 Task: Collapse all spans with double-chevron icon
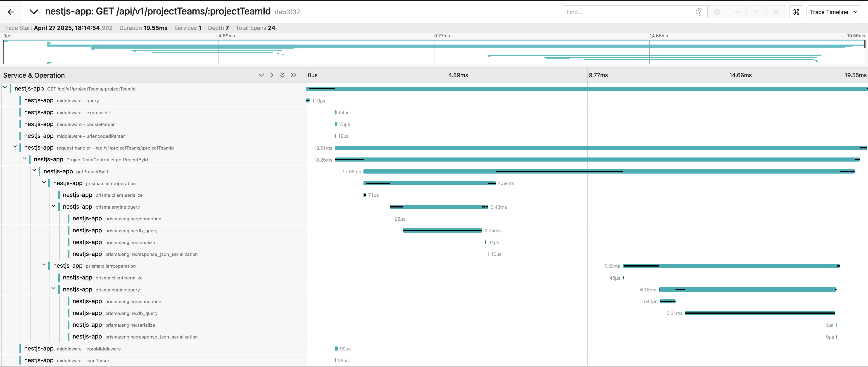pos(282,75)
